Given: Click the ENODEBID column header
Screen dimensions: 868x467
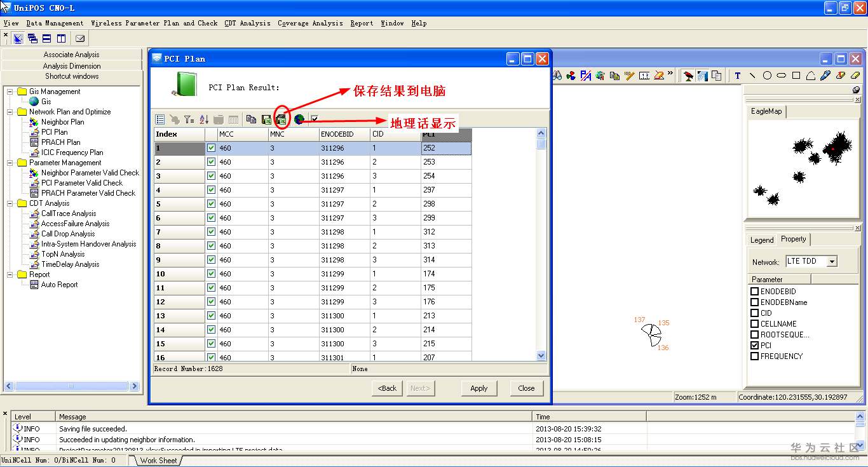Looking at the screenshot, I should coord(344,134).
